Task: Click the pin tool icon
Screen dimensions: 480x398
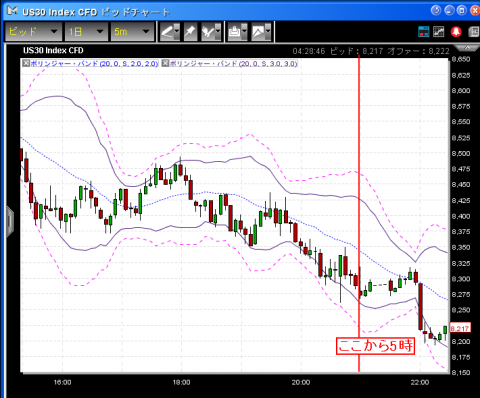Action: pyautogui.click(x=190, y=32)
